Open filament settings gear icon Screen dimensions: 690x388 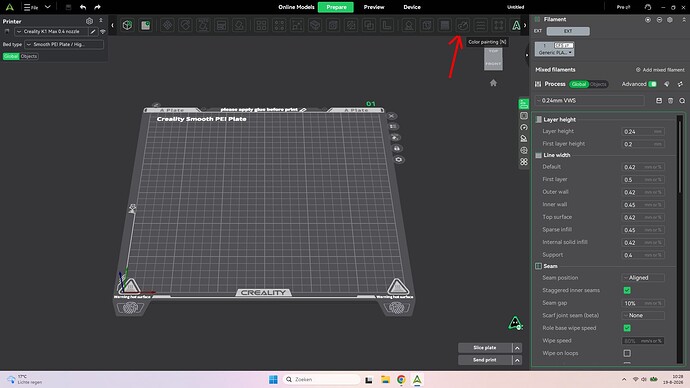pos(670,20)
